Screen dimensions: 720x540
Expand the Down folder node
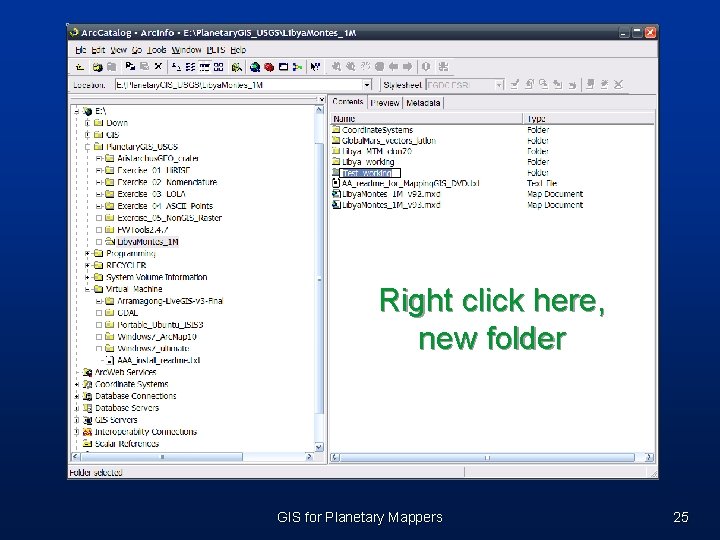tap(87, 123)
